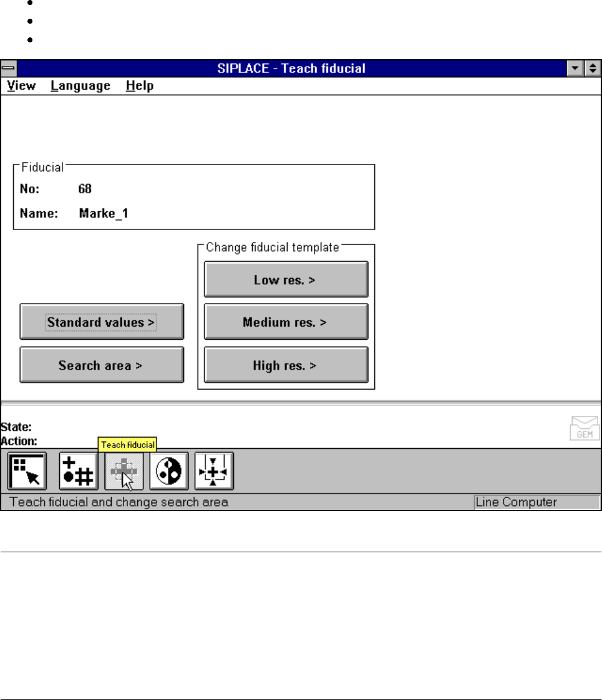Screen dimensions: 602x700
Task: Select the grid-with-cursor toolbar icon
Action: (x=27, y=471)
